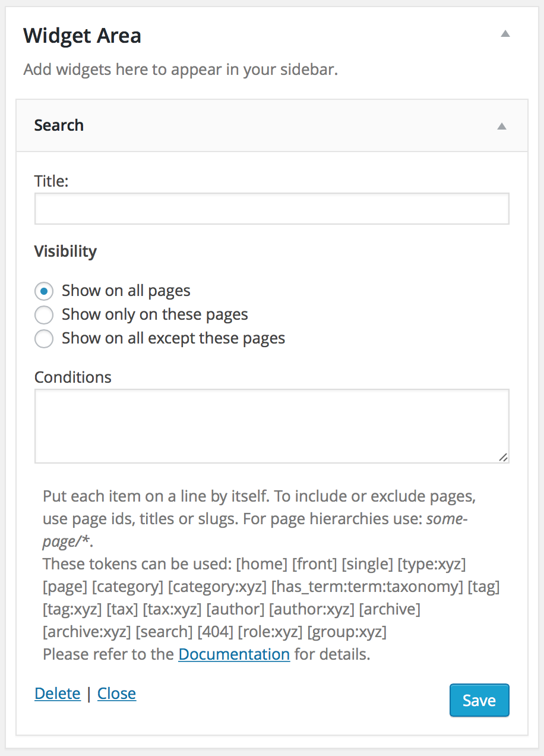Click the Visibility section heading
The height and width of the screenshot is (756, 544).
(x=65, y=251)
